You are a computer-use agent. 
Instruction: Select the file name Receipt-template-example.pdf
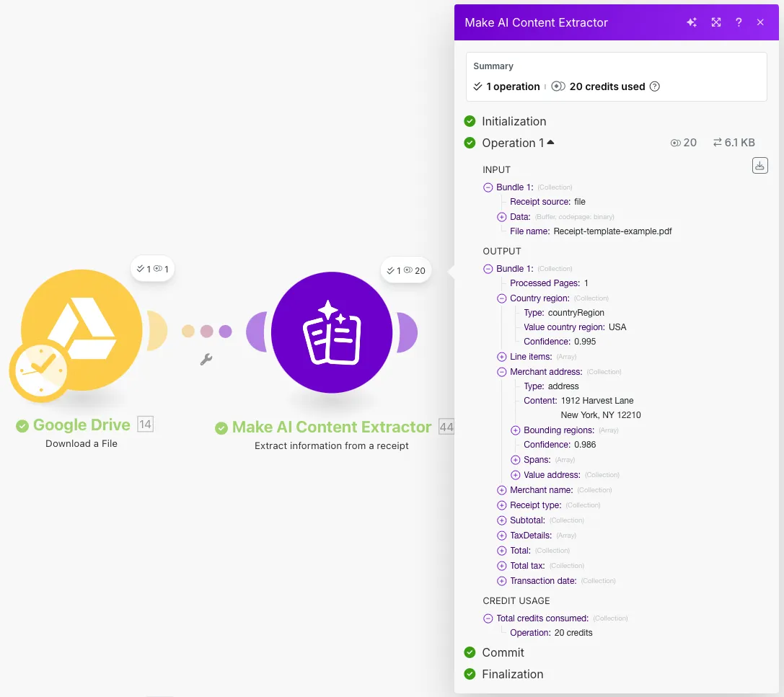(612, 231)
